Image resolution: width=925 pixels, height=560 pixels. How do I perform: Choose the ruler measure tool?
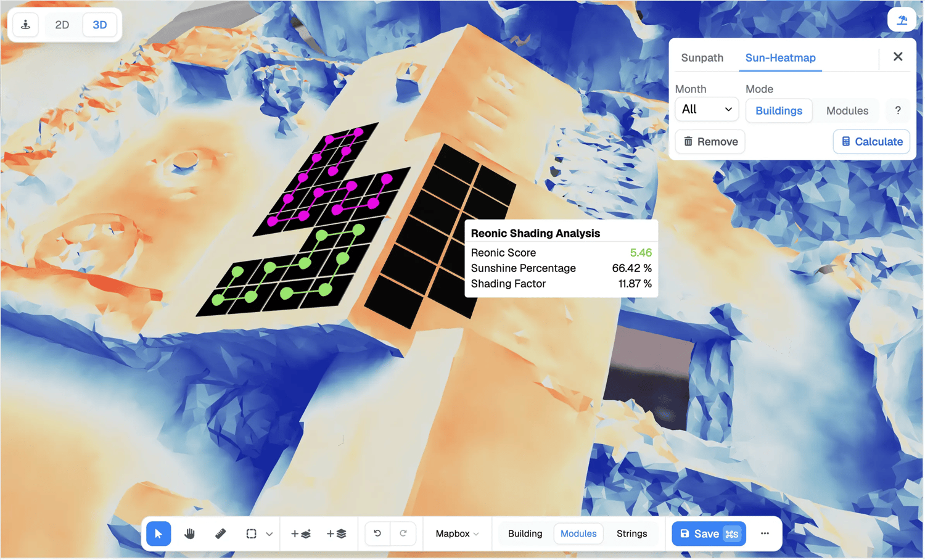click(x=220, y=533)
